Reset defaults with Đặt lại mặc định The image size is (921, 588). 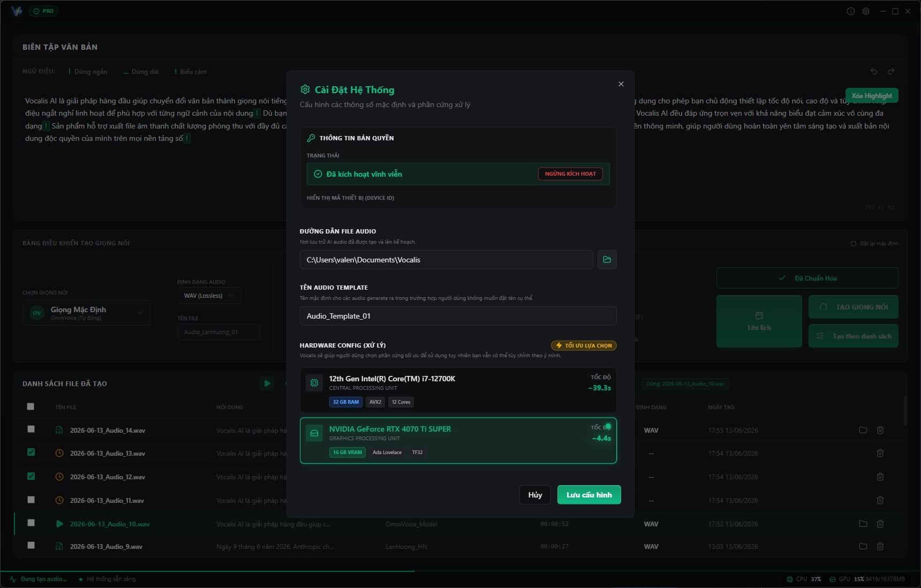874,244
